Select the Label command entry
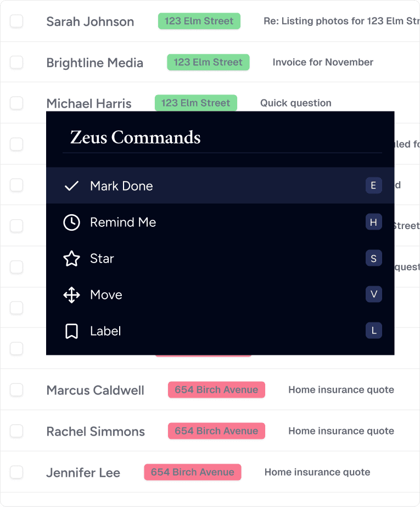This screenshot has width=420, height=507. pyautogui.click(x=105, y=331)
